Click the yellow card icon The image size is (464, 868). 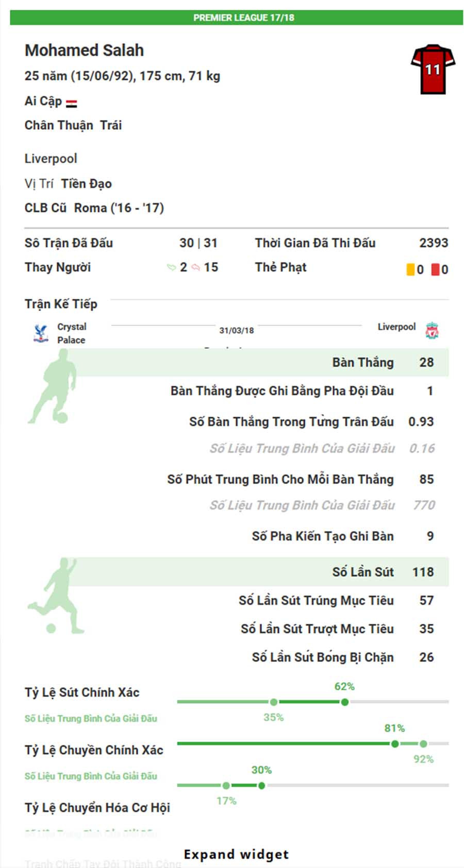[410, 269]
